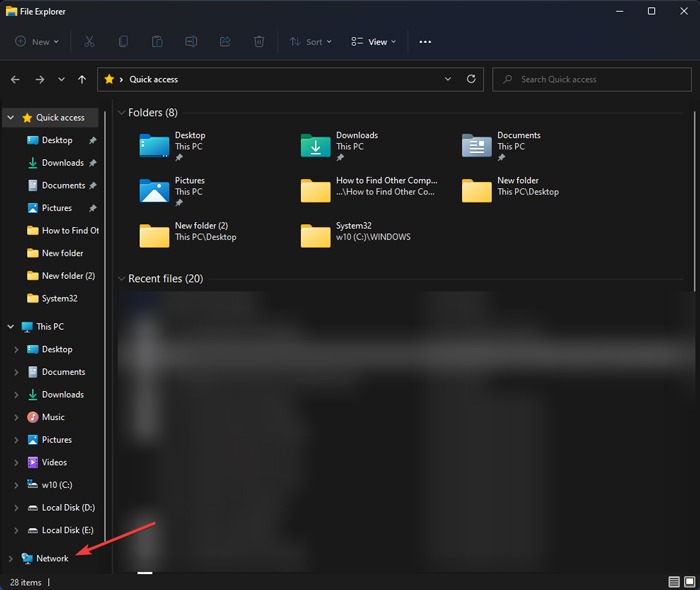Open New folder tile in Folders group
The image size is (700, 590).
[510, 189]
